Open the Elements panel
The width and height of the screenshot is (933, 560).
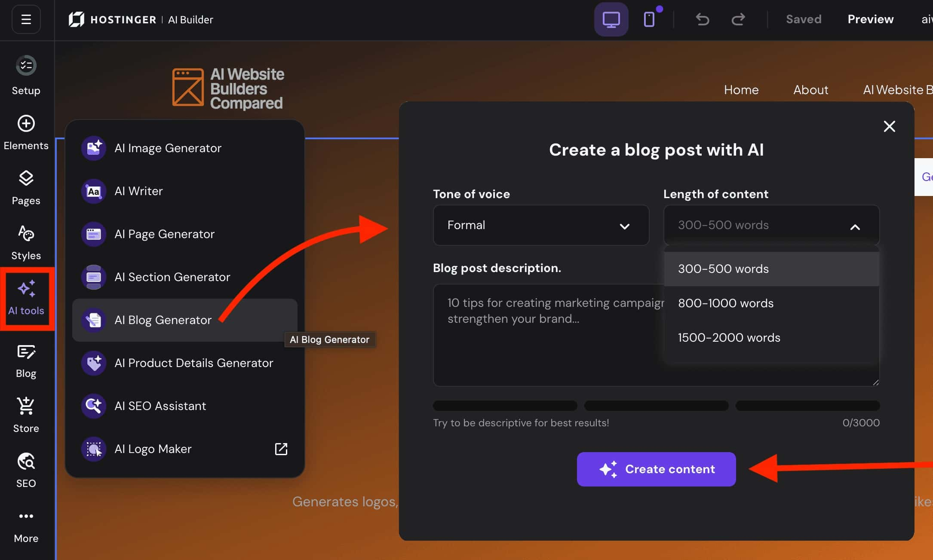coord(26,132)
